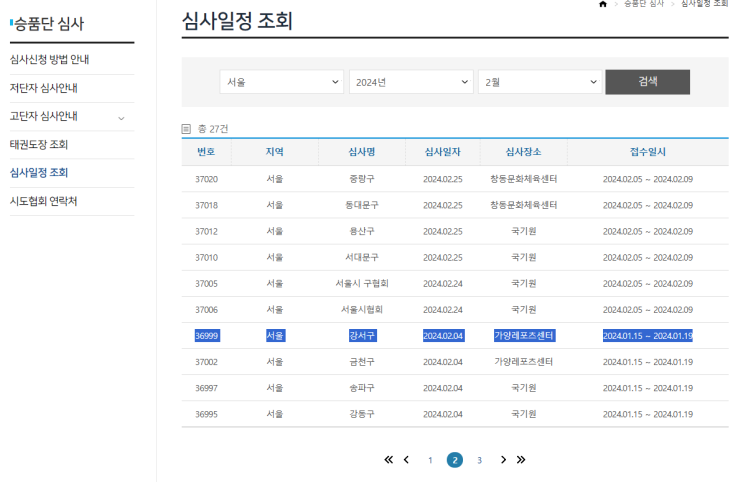Go to previous page arrow icon

tap(406, 460)
